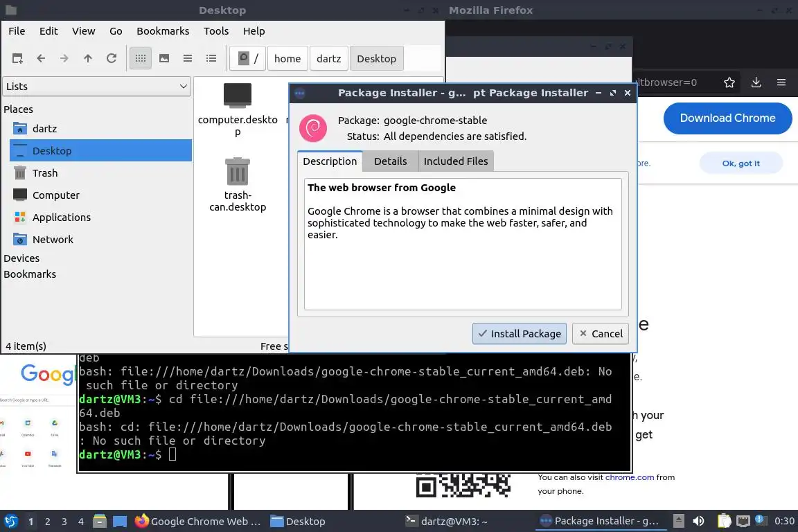Switch to workspace 2
The width and height of the screenshot is (798, 532).
point(47,522)
